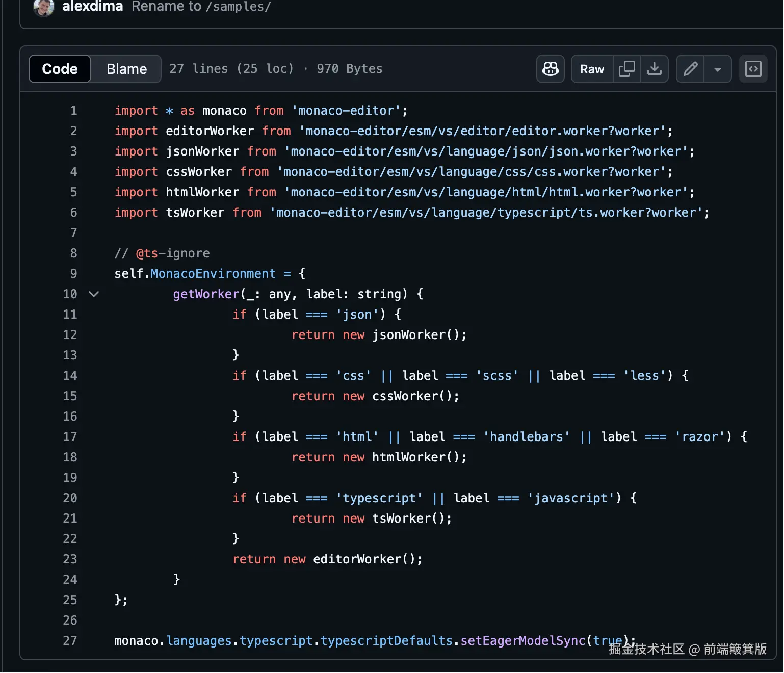The height and width of the screenshot is (673, 784).
Task: Click the getWorker function name
Action: (x=206, y=294)
